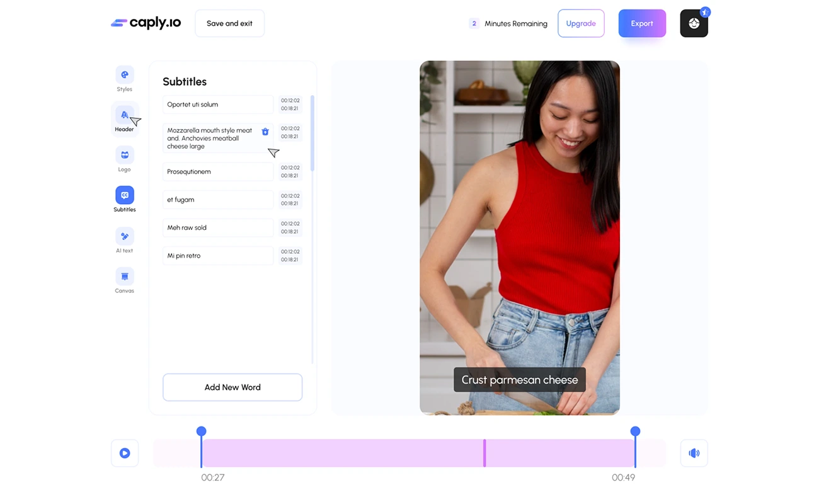Click the caply.io logo
Screen dimensions: 819x504
point(146,23)
